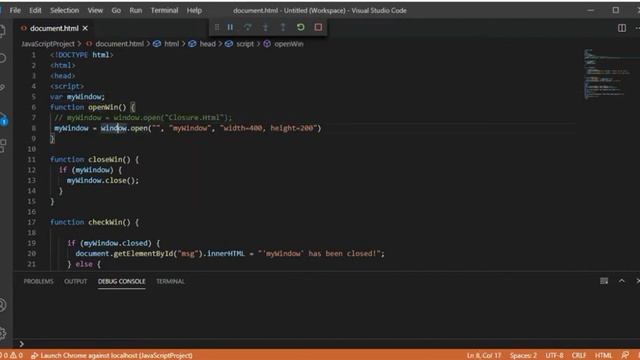Click the script breadcrumb segment

pos(245,44)
